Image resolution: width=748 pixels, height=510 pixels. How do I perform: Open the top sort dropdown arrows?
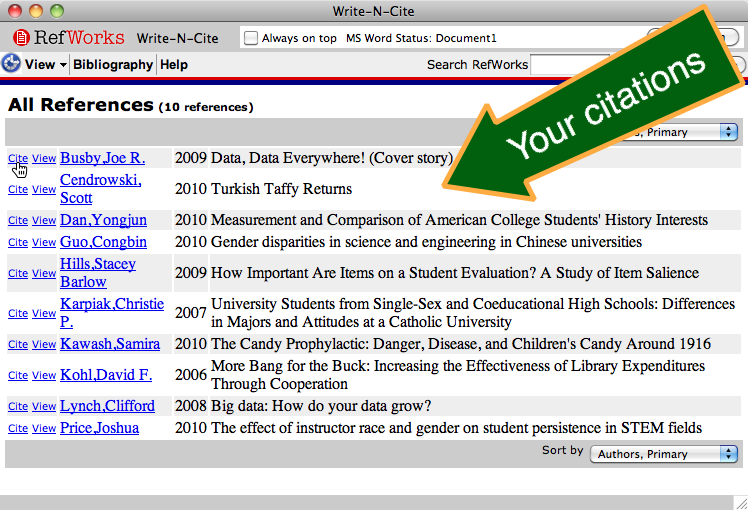(728, 132)
